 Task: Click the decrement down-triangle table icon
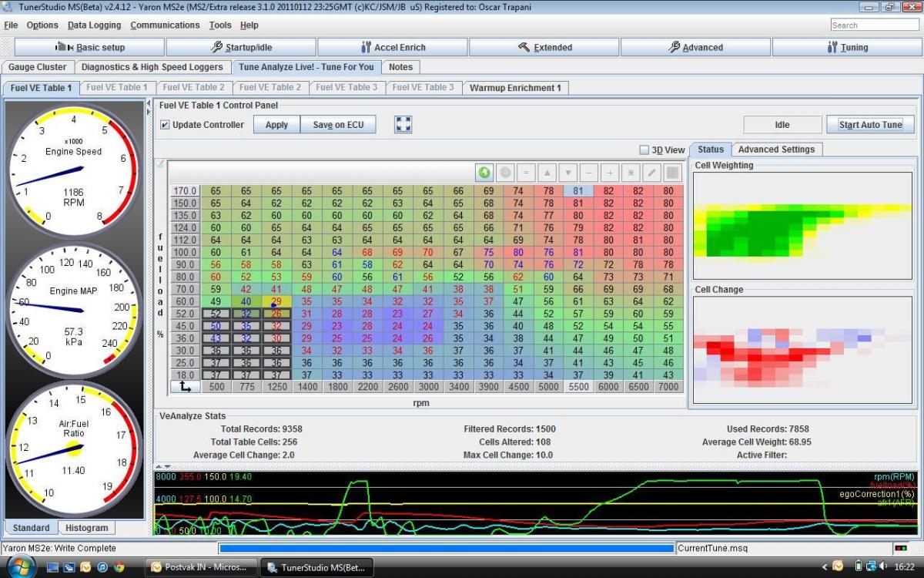point(568,173)
